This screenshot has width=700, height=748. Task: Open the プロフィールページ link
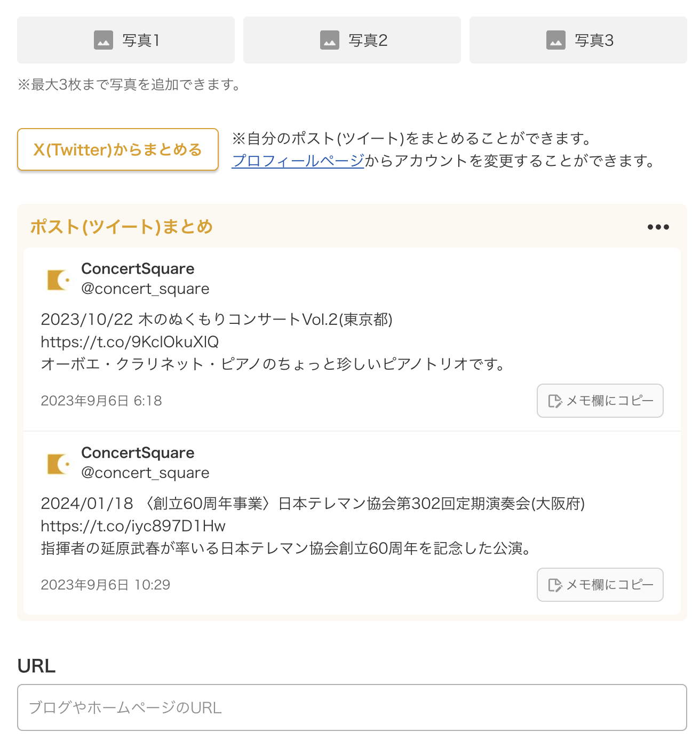pos(298,161)
